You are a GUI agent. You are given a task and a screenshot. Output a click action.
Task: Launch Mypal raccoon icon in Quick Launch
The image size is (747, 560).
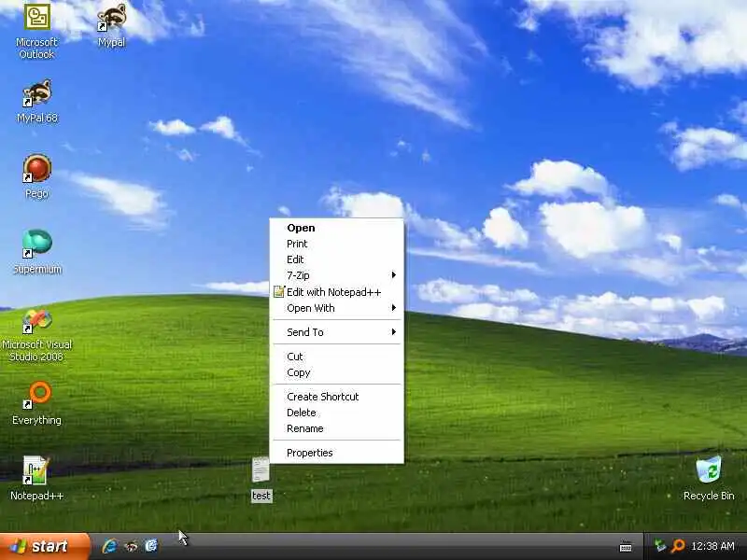pos(131,546)
